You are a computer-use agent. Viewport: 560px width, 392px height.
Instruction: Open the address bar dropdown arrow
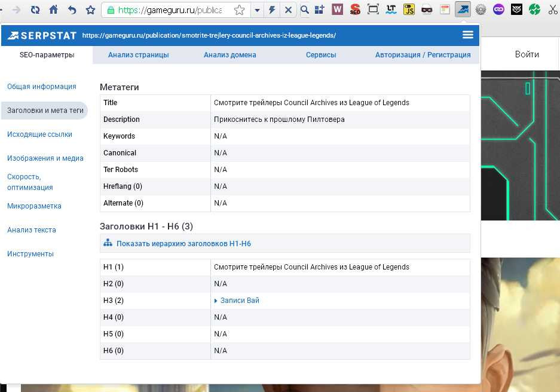tap(257, 10)
